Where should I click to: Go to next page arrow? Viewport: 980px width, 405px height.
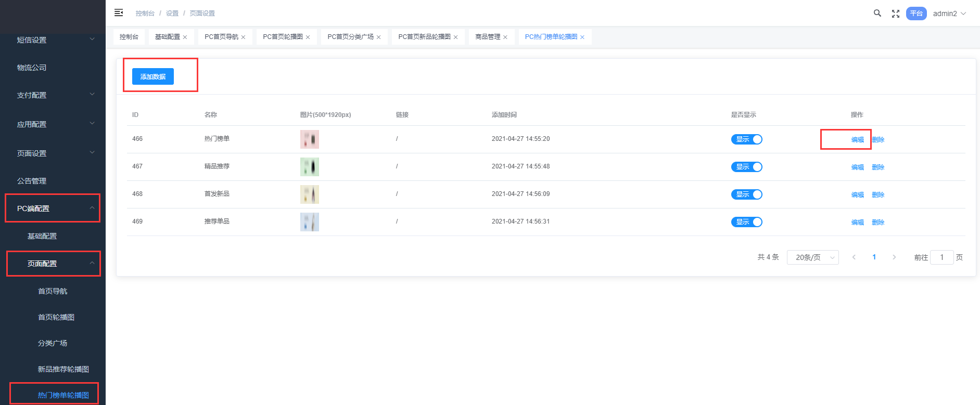pos(894,257)
